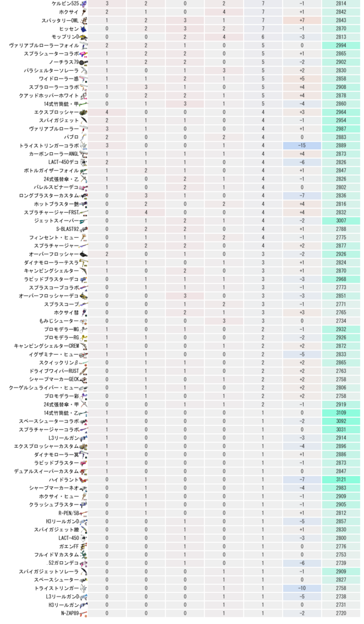The width and height of the screenshot is (364, 624).
Task: Click the ジェットスイーパー weapon icon
Action: 84,221
